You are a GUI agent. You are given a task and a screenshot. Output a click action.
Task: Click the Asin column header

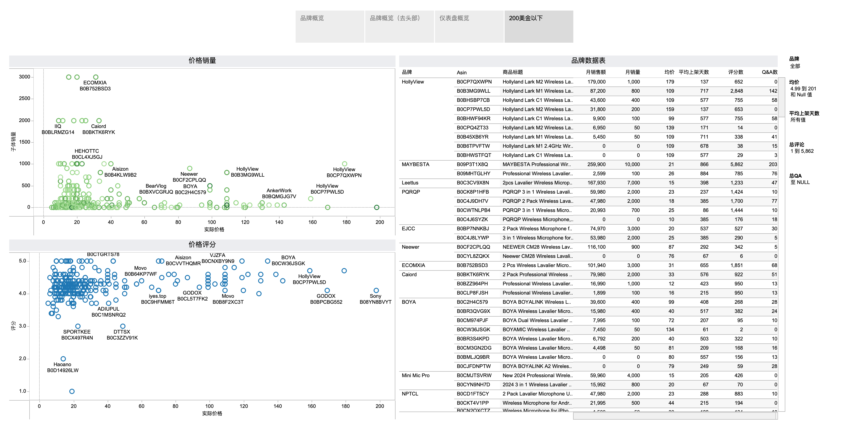point(462,72)
